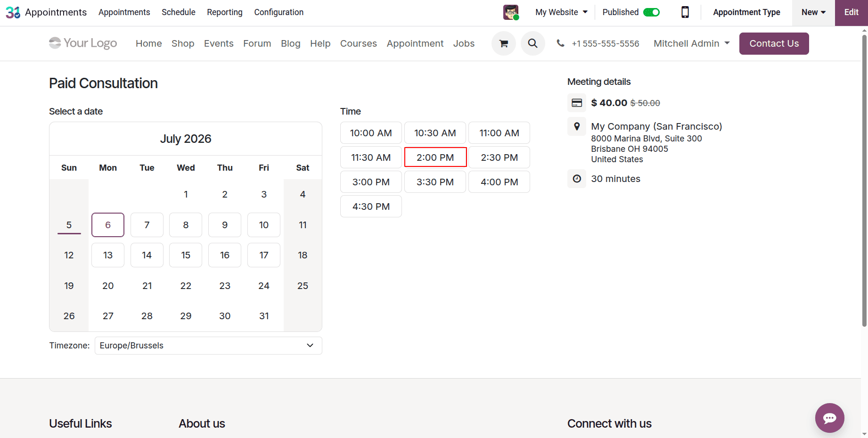Go to the Shop page link
Screen dimensions: 868x438
[x=183, y=43]
